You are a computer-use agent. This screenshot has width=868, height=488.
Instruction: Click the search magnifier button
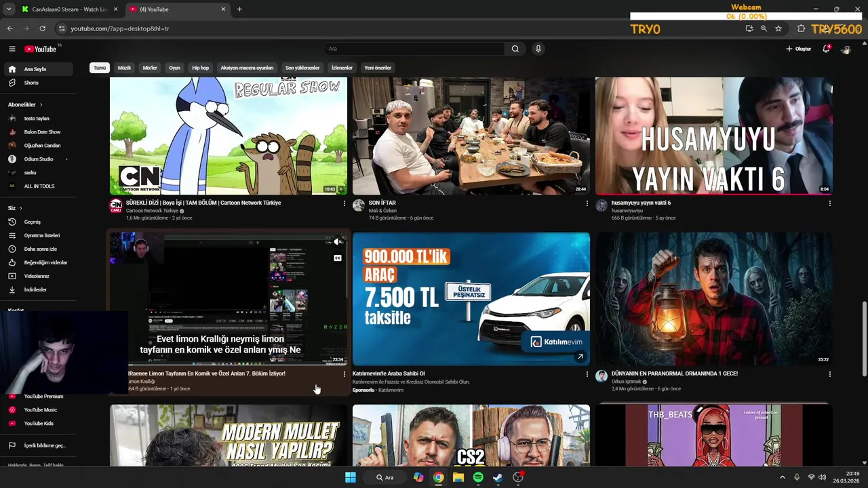coord(515,49)
